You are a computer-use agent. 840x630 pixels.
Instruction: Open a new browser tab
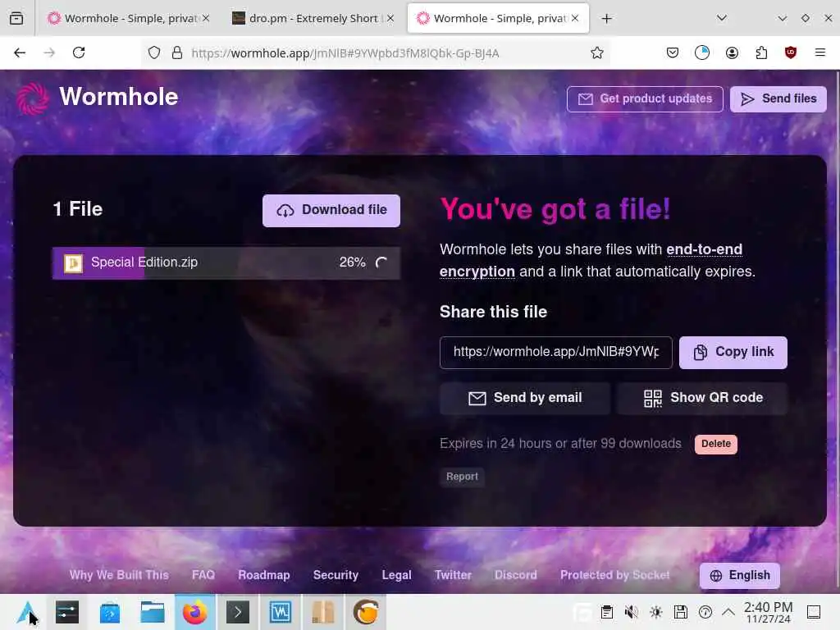click(x=606, y=19)
